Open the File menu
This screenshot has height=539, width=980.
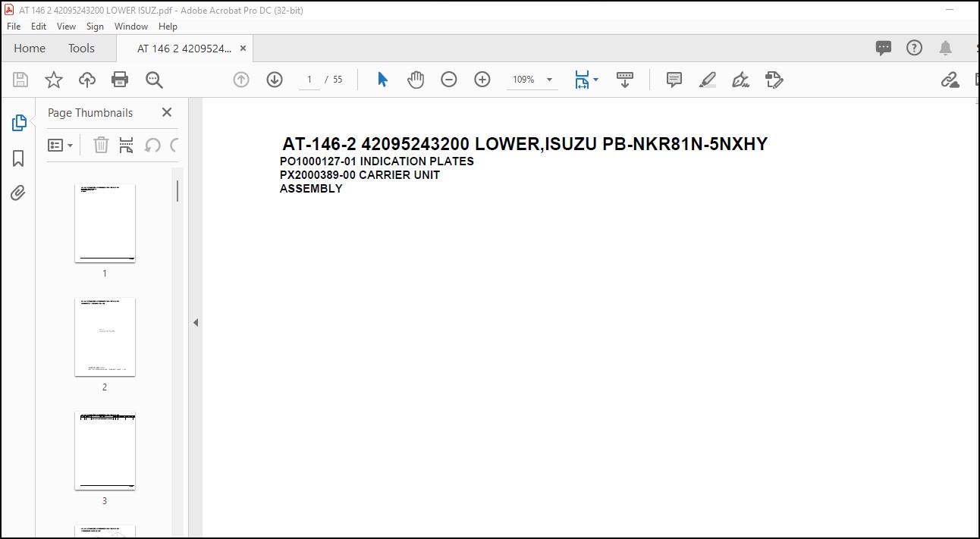14,26
